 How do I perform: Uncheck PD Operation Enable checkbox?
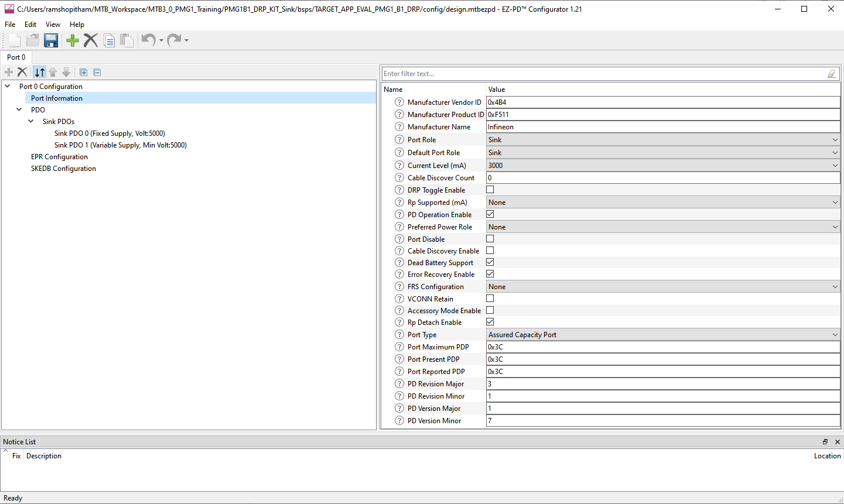pos(490,214)
